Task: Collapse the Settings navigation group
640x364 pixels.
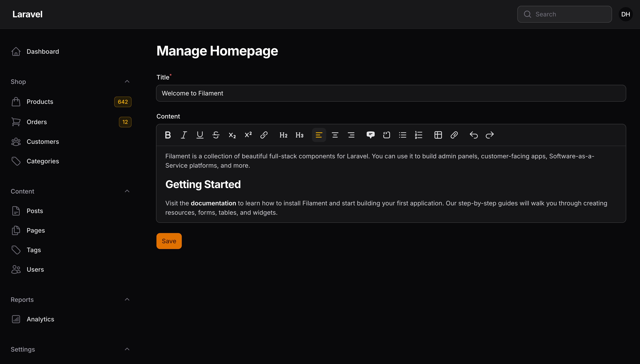Action: (127, 349)
